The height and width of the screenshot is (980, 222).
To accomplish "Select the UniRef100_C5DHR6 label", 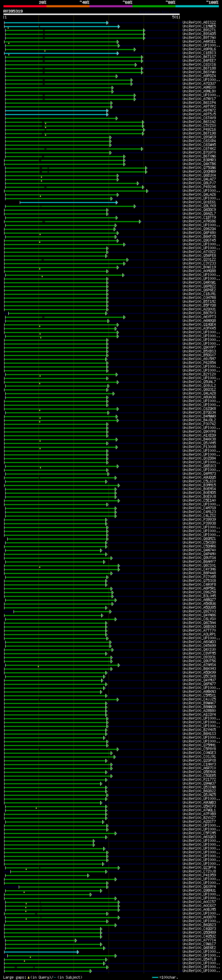I will [x=199, y=546].
